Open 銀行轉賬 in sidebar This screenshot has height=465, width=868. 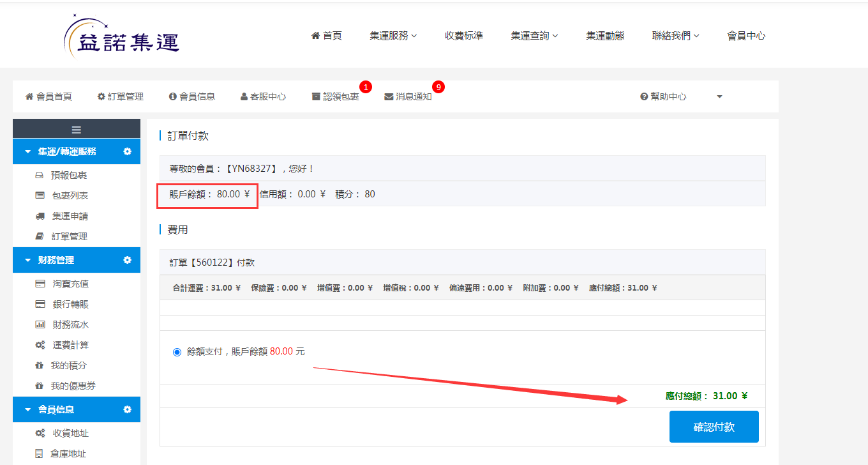71,304
